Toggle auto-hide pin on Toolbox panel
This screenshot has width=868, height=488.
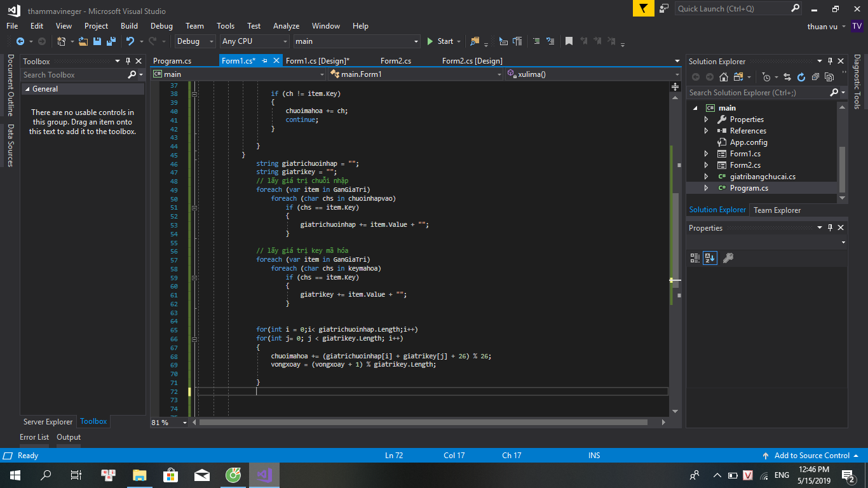click(x=128, y=61)
